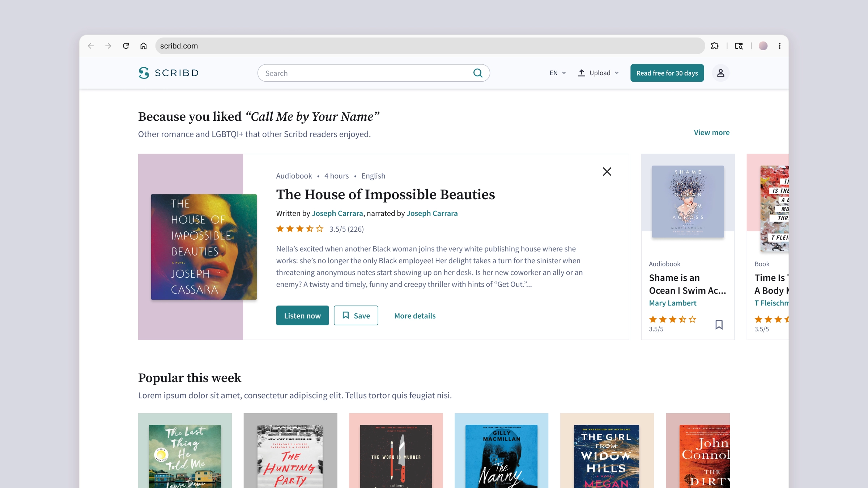Open the browser three-dot menu

pyautogui.click(x=780, y=46)
